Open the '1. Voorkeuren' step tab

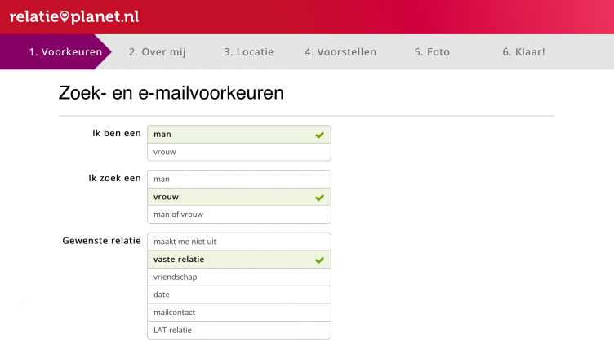65,52
